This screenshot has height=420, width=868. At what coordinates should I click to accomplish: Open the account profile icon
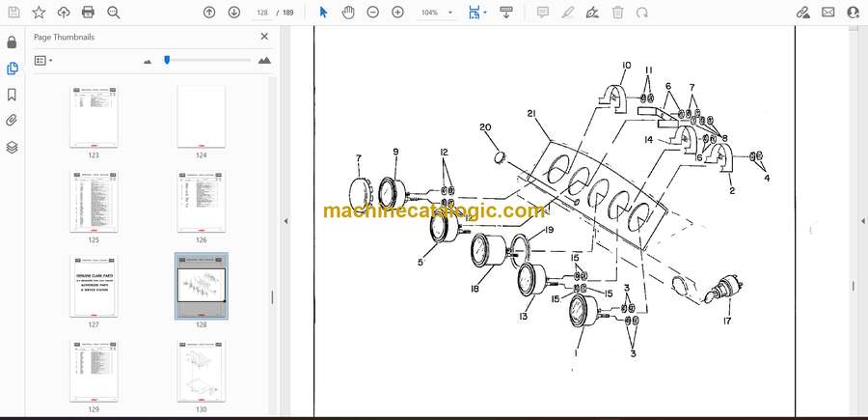point(854,13)
